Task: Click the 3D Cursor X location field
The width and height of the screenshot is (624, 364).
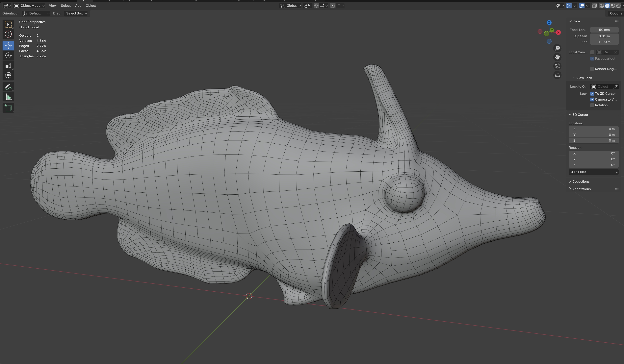Action: [x=594, y=129]
